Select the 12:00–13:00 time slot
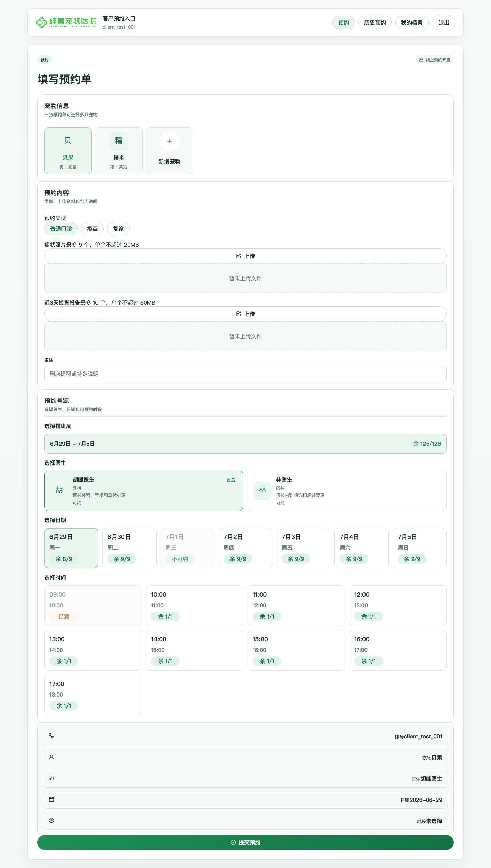Viewport: 491px width, 868px height. point(398,606)
